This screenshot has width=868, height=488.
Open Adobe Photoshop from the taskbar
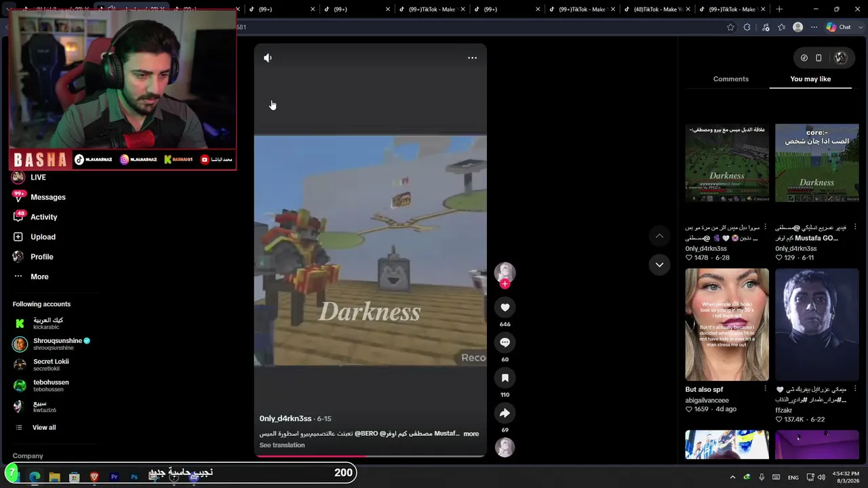(134, 477)
